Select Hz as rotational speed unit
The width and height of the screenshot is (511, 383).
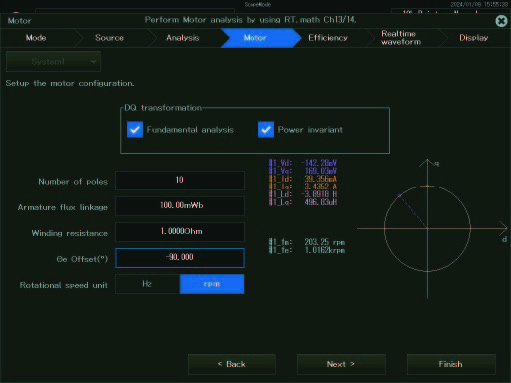pyautogui.click(x=147, y=284)
